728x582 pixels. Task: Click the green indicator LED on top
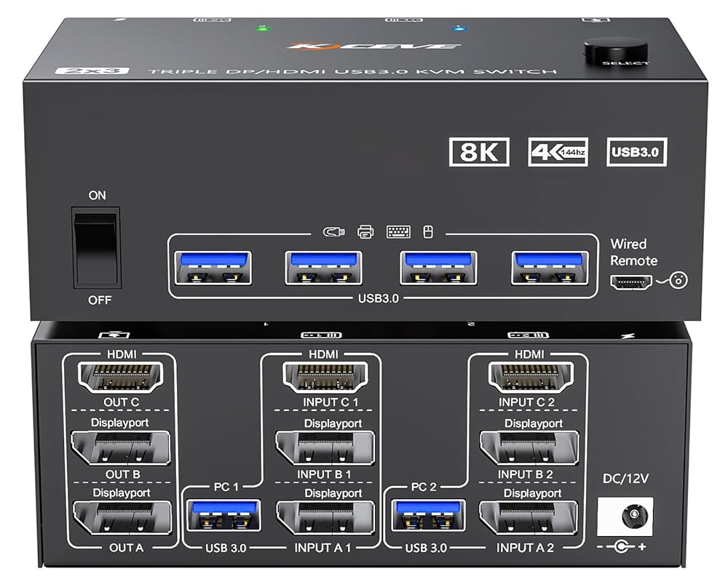(x=263, y=29)
